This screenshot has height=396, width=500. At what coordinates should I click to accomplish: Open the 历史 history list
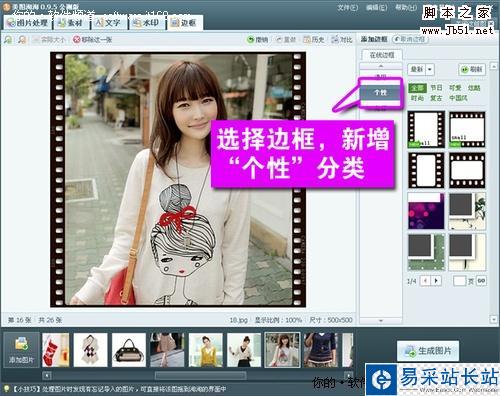tap(314, 40)
